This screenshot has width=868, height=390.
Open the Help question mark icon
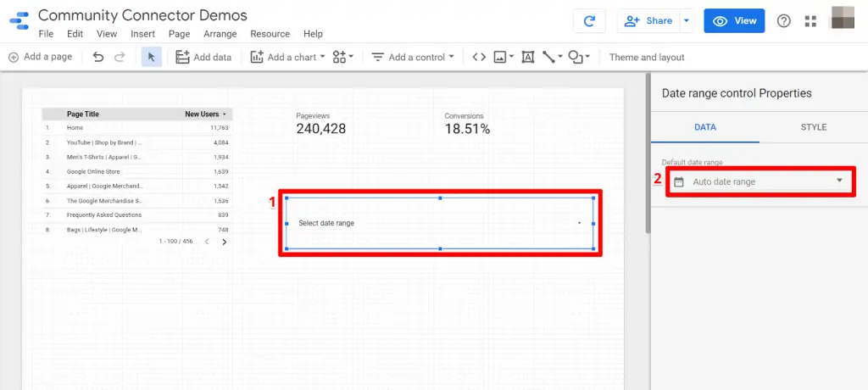(x=784, y=21)
